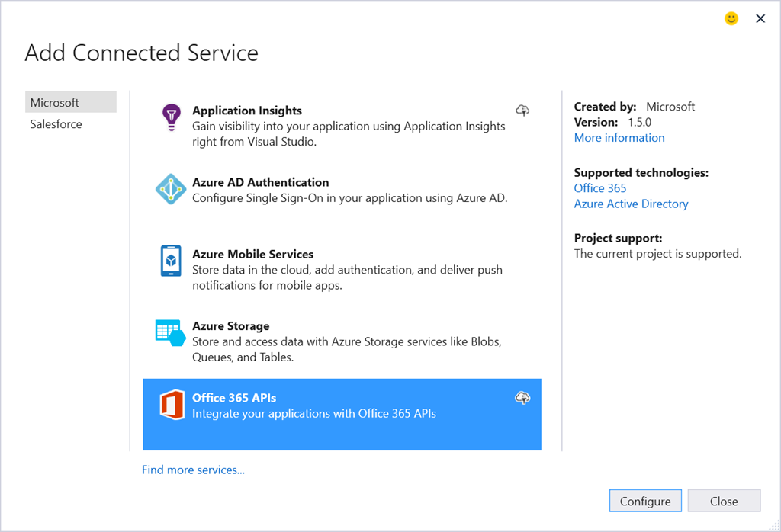The width and height of the screenshot is (781, 532).
Task: Select the Office 365 APIs title
Action: coord(234,398)
